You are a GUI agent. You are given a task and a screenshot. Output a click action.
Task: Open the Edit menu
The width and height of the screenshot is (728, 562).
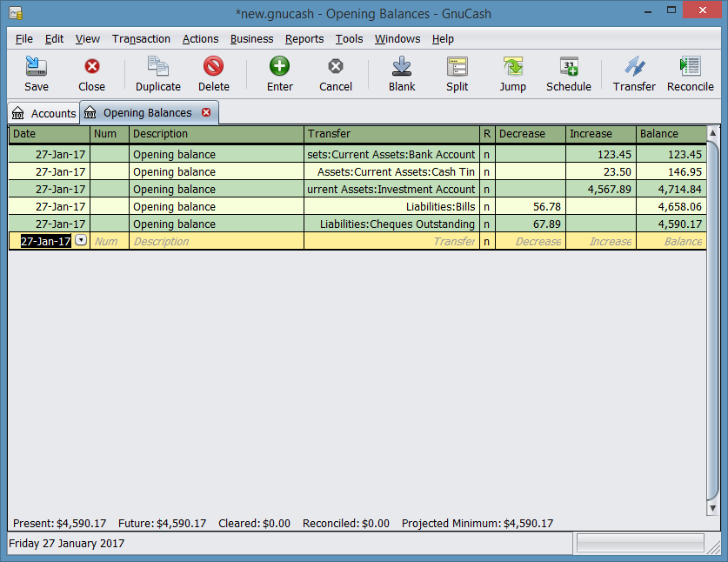pos(54,39)
